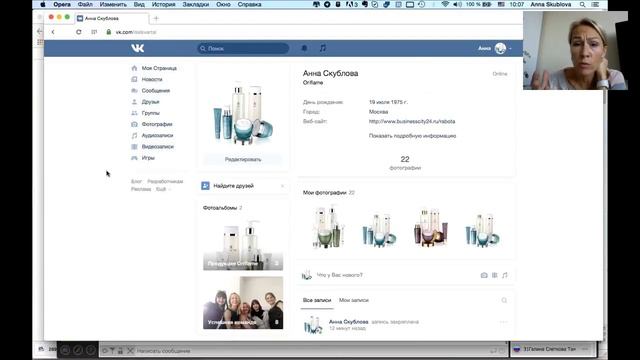640x360 pixels.
Task: Open post options three dots menu
Action: pyautogui.click(x=503, y=322)
